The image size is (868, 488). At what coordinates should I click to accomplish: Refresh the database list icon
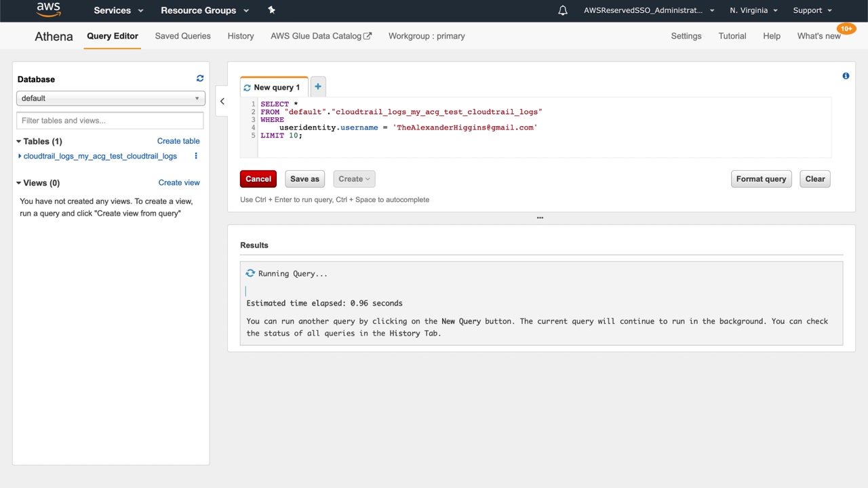(200, 79)
